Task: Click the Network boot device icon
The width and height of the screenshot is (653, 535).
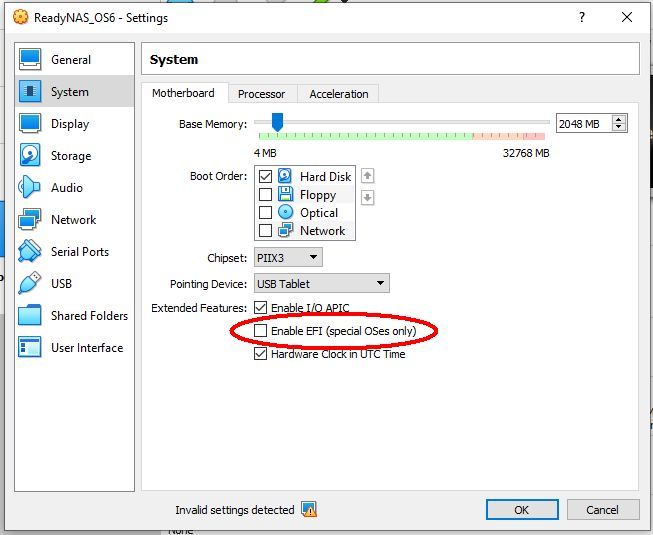Action: [285, 230]
